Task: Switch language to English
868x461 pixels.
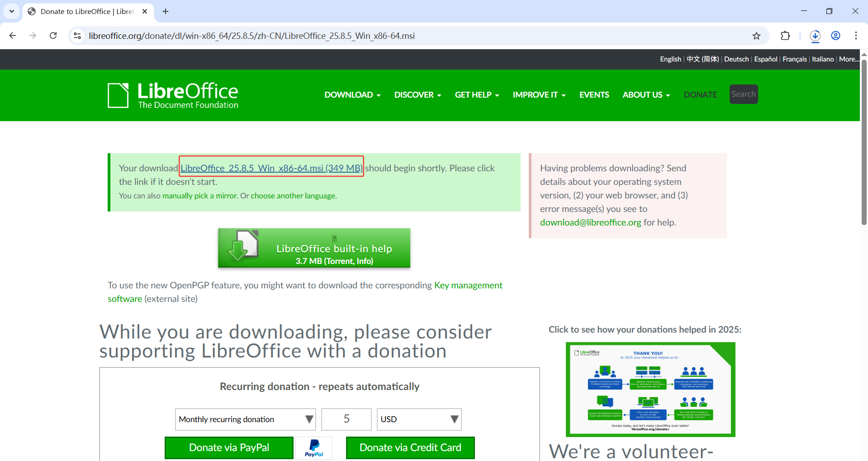Action: [x=670, y=59]
